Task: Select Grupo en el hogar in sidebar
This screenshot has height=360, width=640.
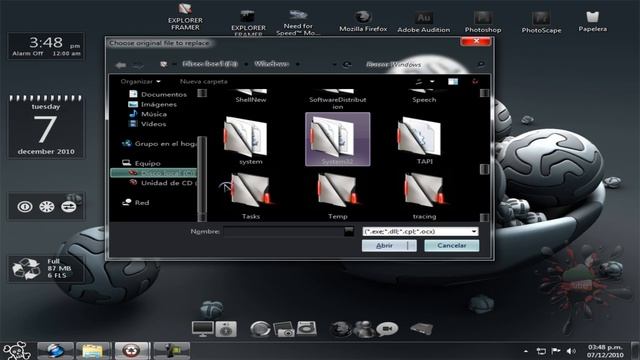Action: pos(159,144)
